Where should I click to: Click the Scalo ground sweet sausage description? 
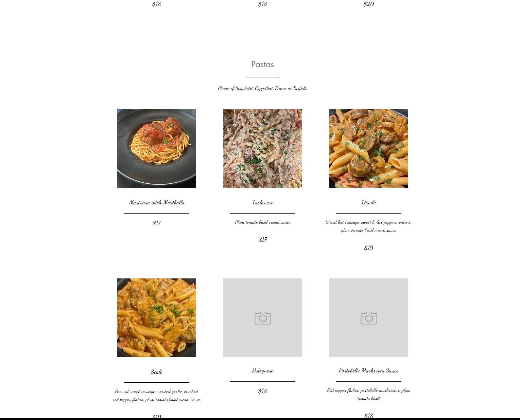157,396
